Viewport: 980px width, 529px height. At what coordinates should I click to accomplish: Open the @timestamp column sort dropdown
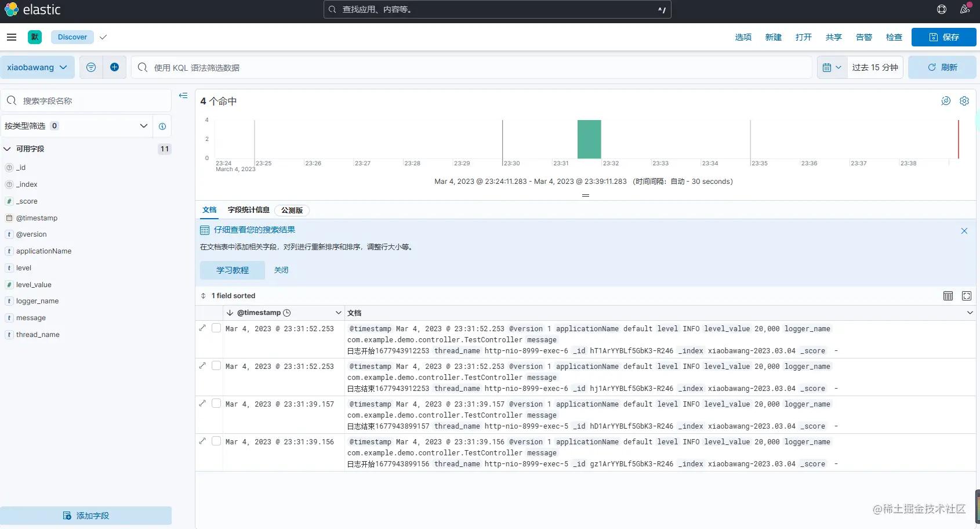339,313
